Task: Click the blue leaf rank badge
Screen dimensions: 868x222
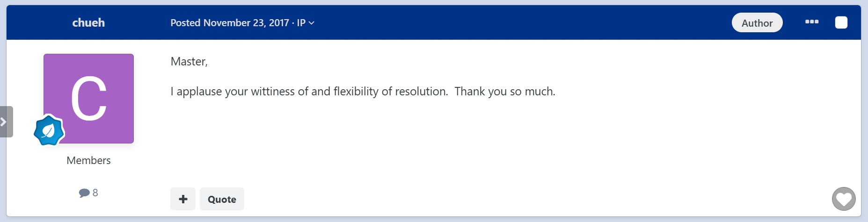Action: 49,131
